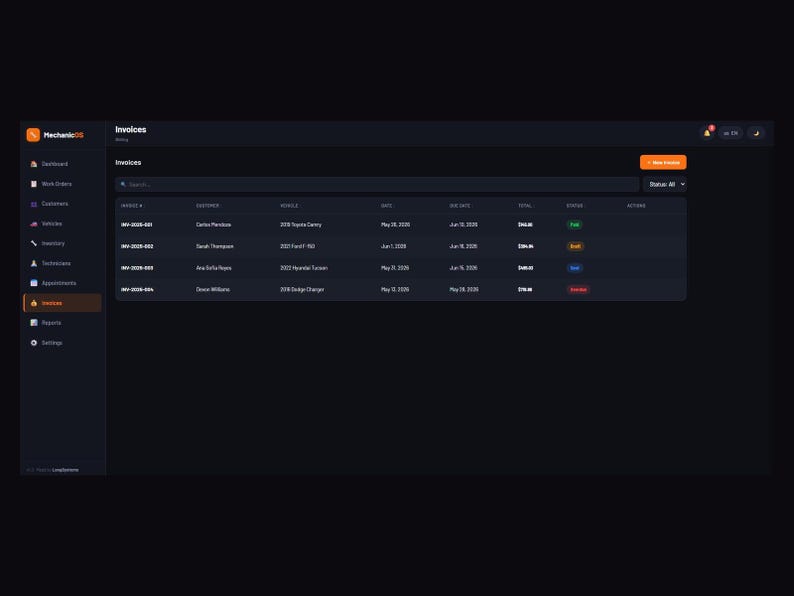
Task: Go to Work Orders in the sidebar
Action: coord(62,184)
